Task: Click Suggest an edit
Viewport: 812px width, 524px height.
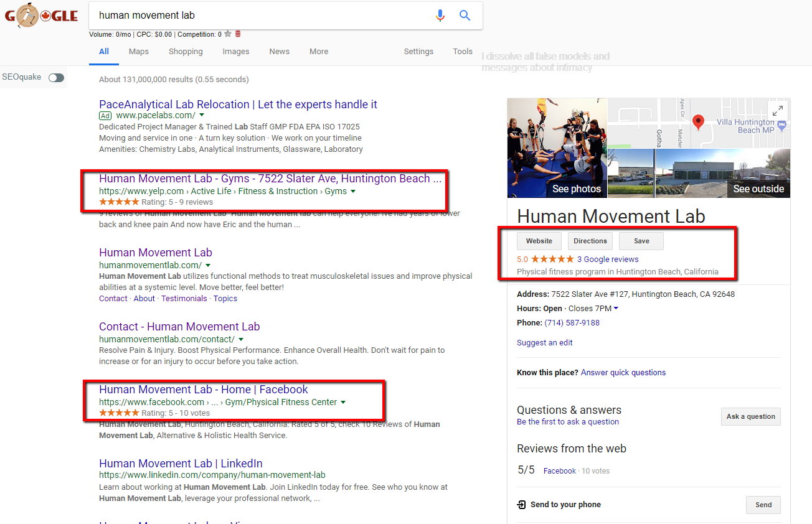Action: [545, 343]
